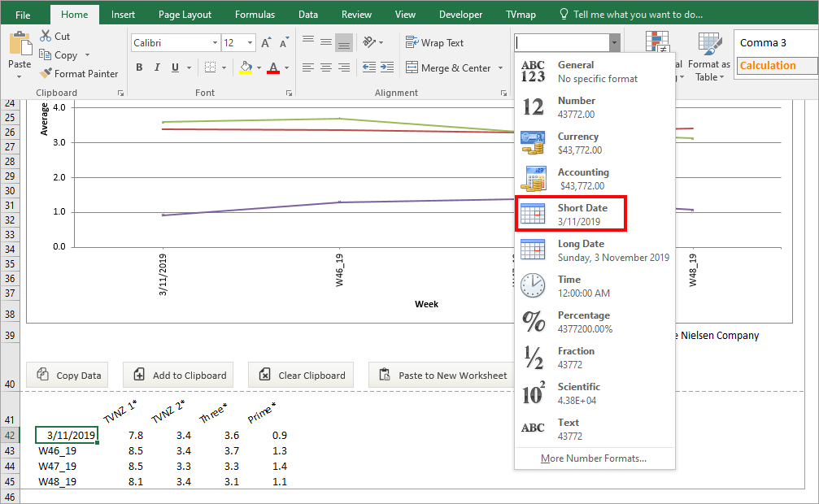819x504 pixels.
Task: Click the Format as Table icon
Action: click(709, 43)
